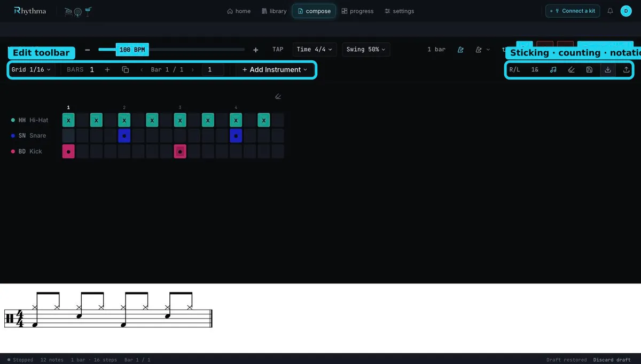Click the Rhythma logo
641x364 pixels.
pos(30,11)
